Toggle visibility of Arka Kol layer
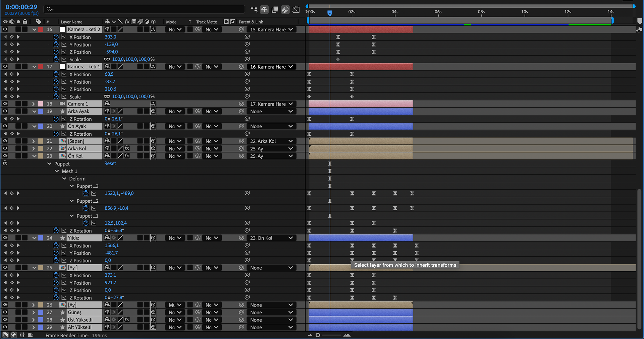The image size is (644, 339). pos(5,148)
